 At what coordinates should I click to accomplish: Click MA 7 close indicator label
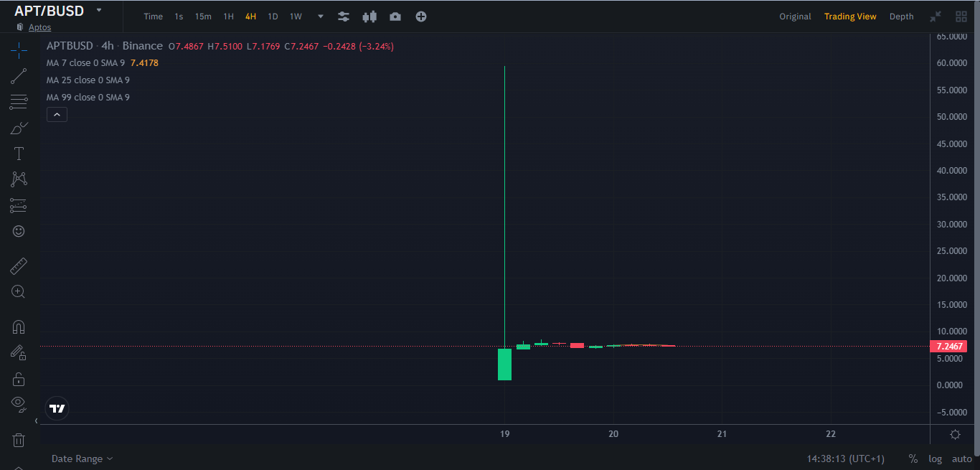pos(86,63)
